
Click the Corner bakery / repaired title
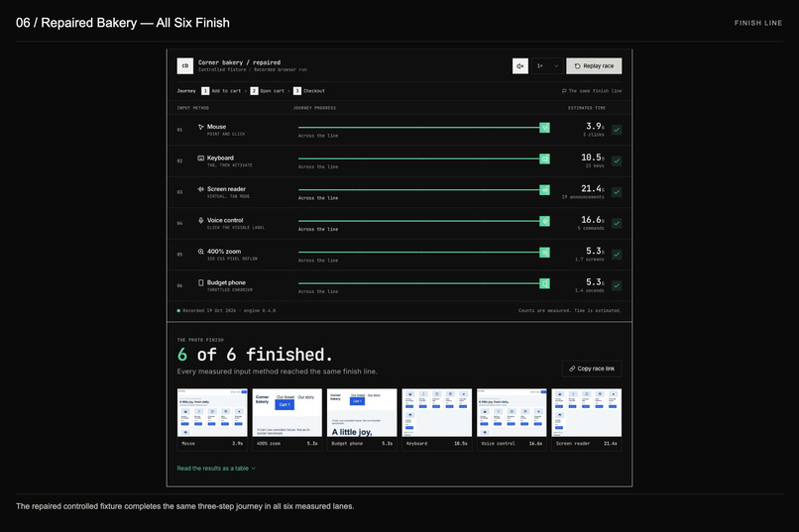tap(239, 62)
